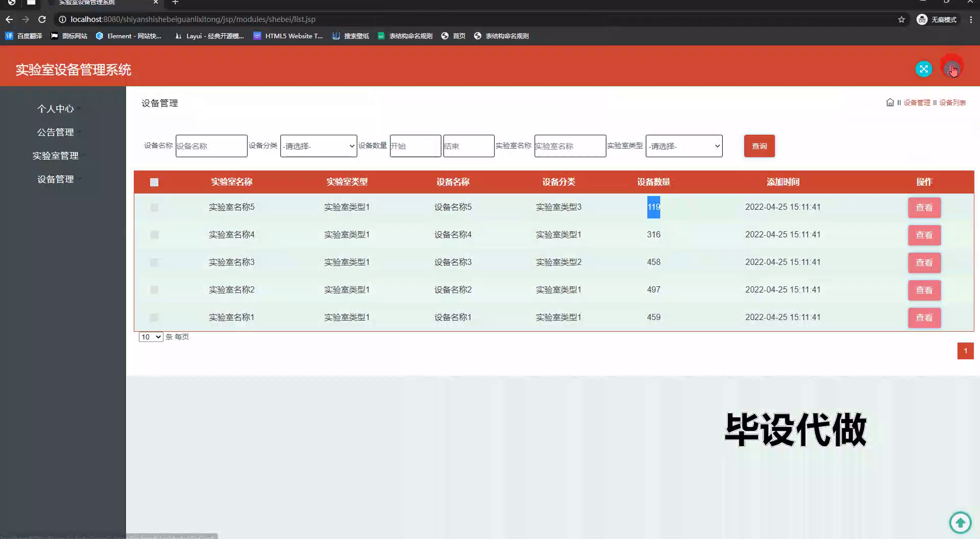Check the row checkbox for 实验室名称2

[x=154, y=290]
